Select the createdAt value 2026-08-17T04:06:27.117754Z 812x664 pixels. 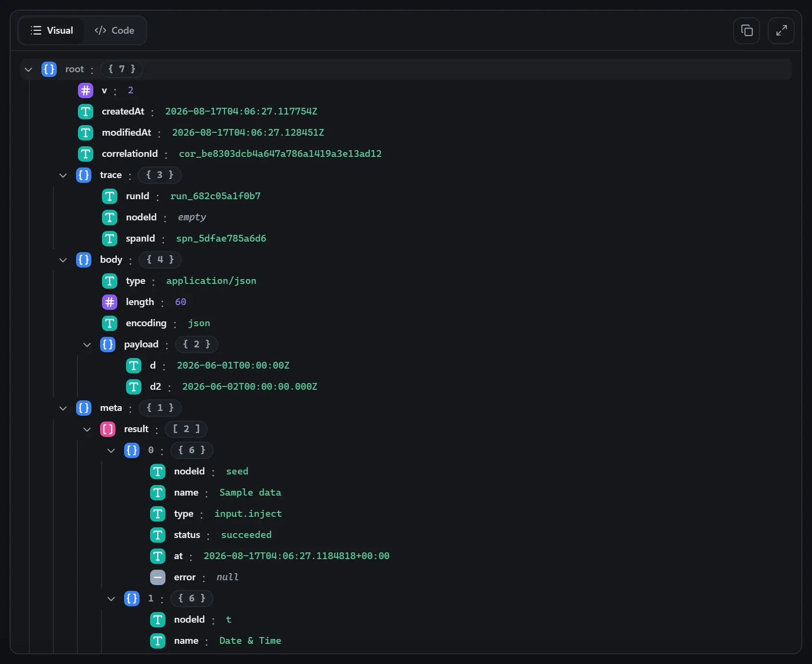click(x=241, y=112)
